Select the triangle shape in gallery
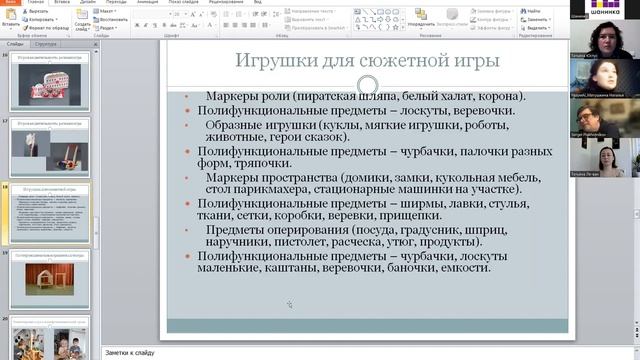The width and height of the screenshot is (640, 360). [x=358, y=20]
